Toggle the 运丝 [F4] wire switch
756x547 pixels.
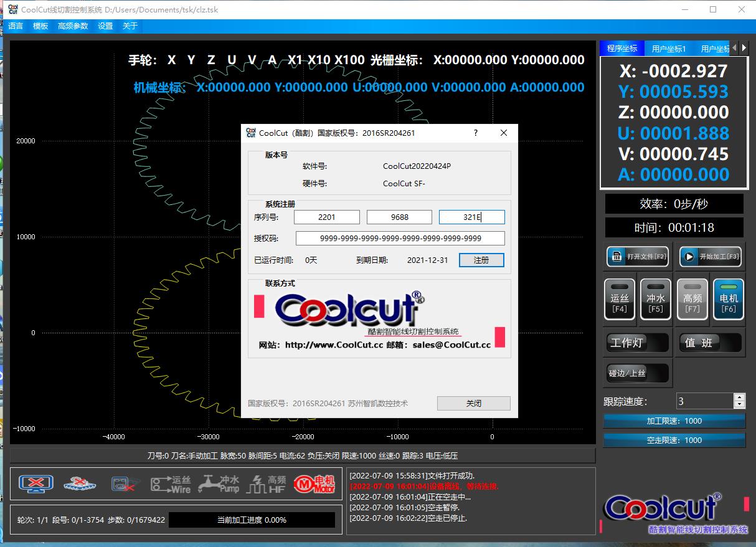click(620, 300)
